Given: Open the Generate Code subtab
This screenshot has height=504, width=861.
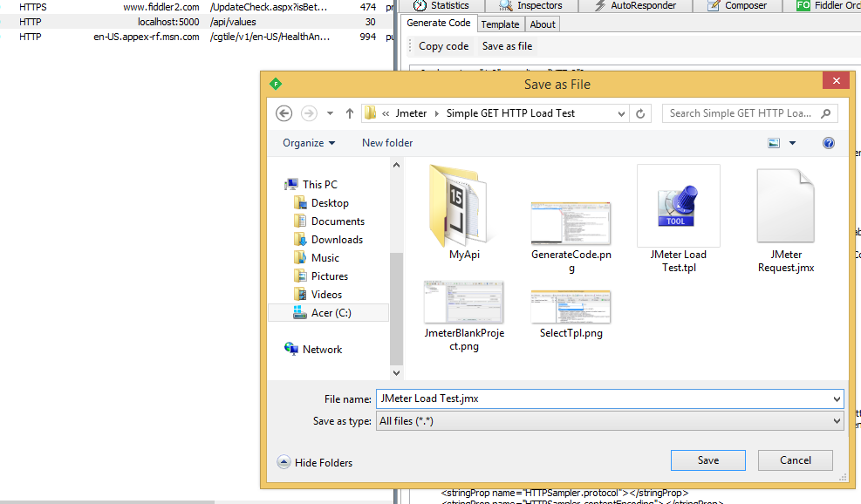Looking at the screenshot, I should (438, 23).
